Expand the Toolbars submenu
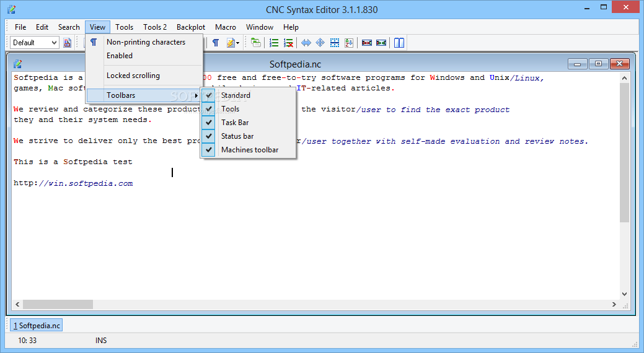The width and height of the screenshot is (644, 353). [x=144, y=95]
